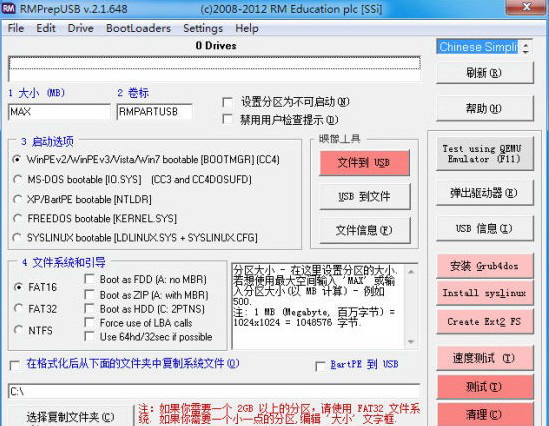
Task: Click the 弹出驱动器 (E) eject button
Action: click(485, 193)
